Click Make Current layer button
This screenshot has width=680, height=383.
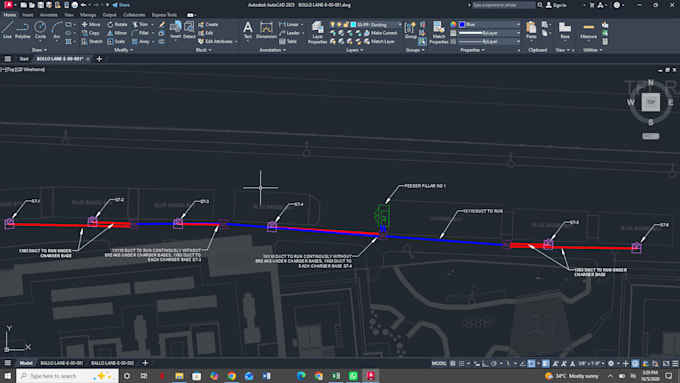[380, 33]
